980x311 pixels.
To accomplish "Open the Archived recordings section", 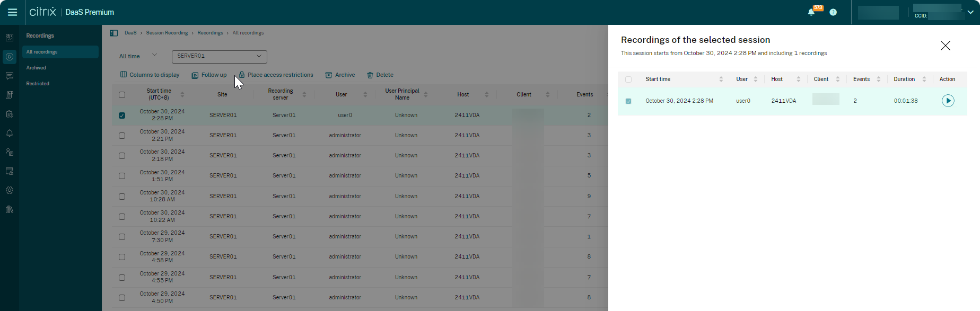I will [36, 68].
